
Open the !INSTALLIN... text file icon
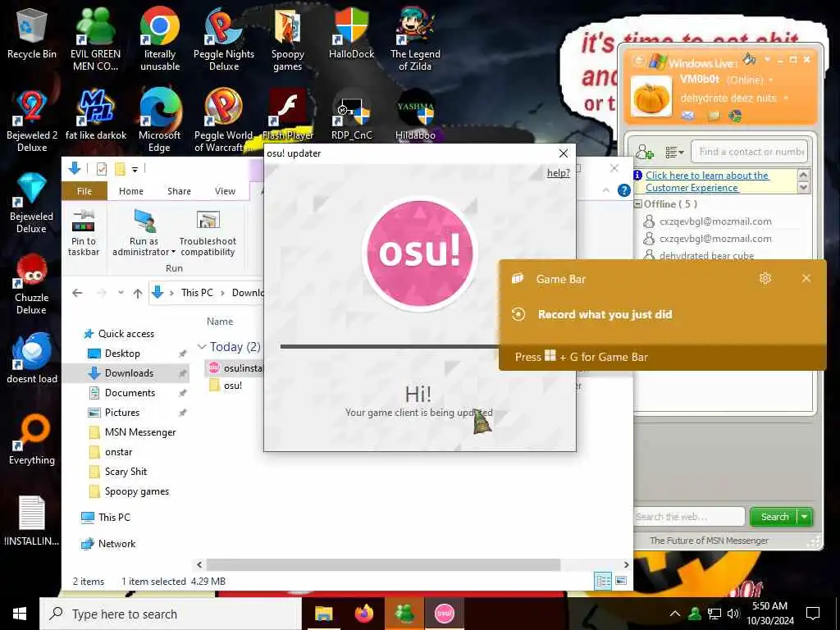click(32, 521)
